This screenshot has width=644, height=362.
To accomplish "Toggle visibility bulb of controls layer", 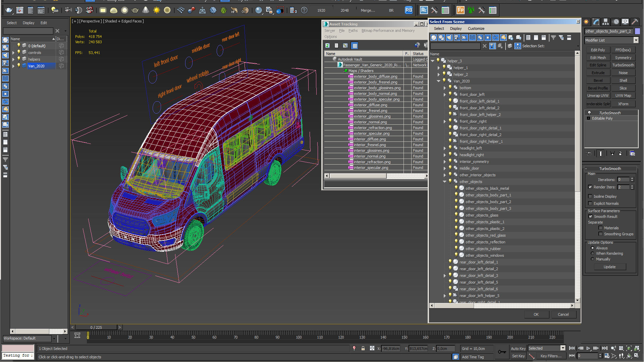I will (19, 52).
